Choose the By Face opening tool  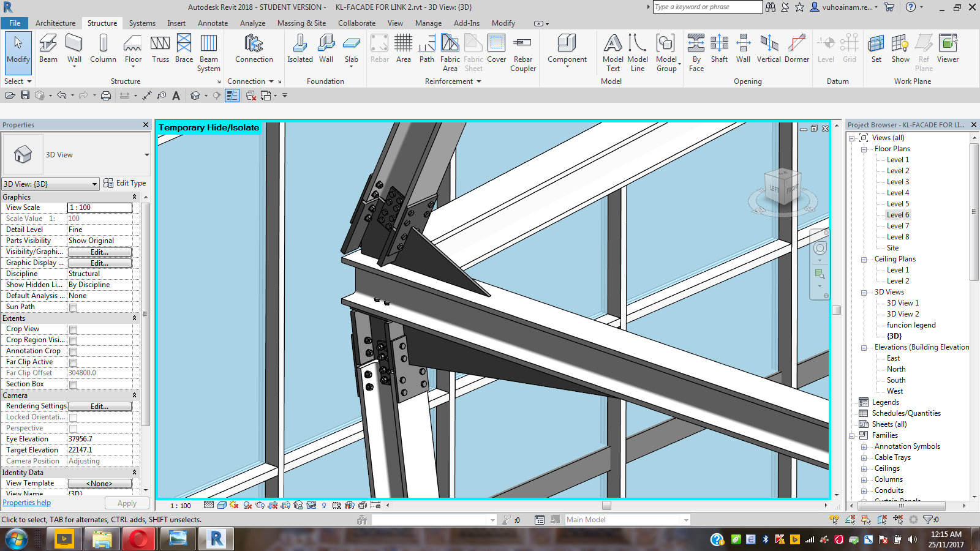coord(696,53)
